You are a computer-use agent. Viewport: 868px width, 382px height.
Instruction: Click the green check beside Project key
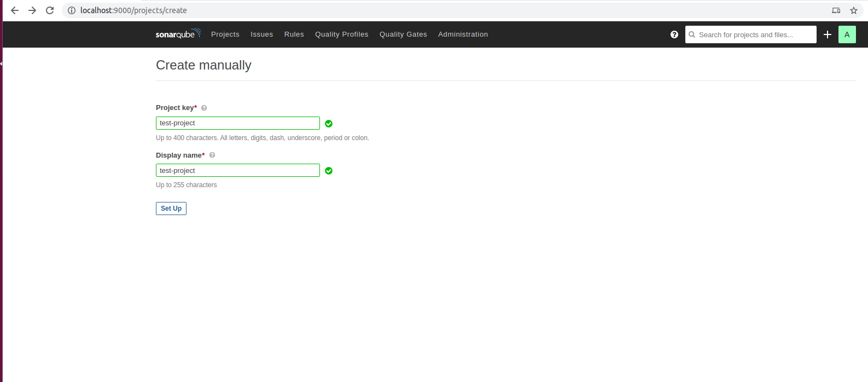[329, 124]
